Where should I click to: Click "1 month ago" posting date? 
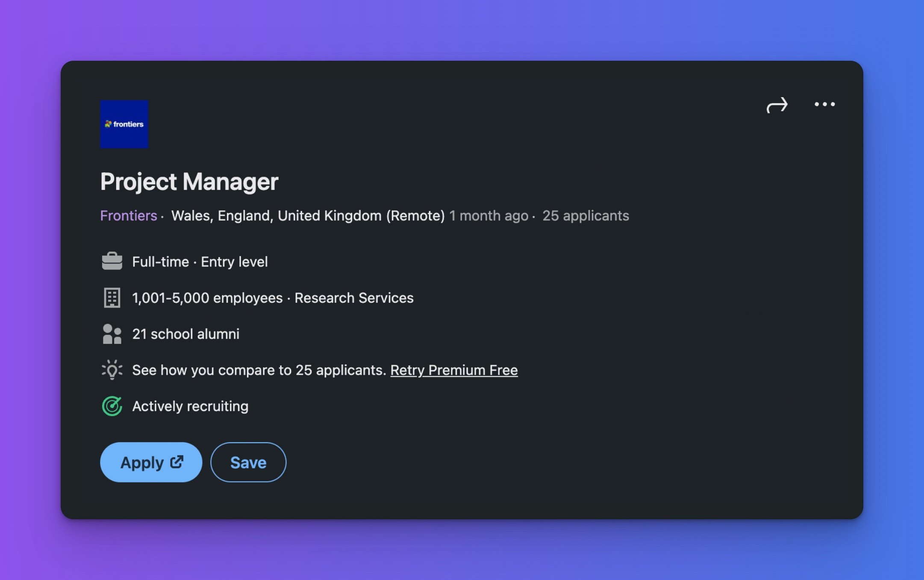coord(488,216)
